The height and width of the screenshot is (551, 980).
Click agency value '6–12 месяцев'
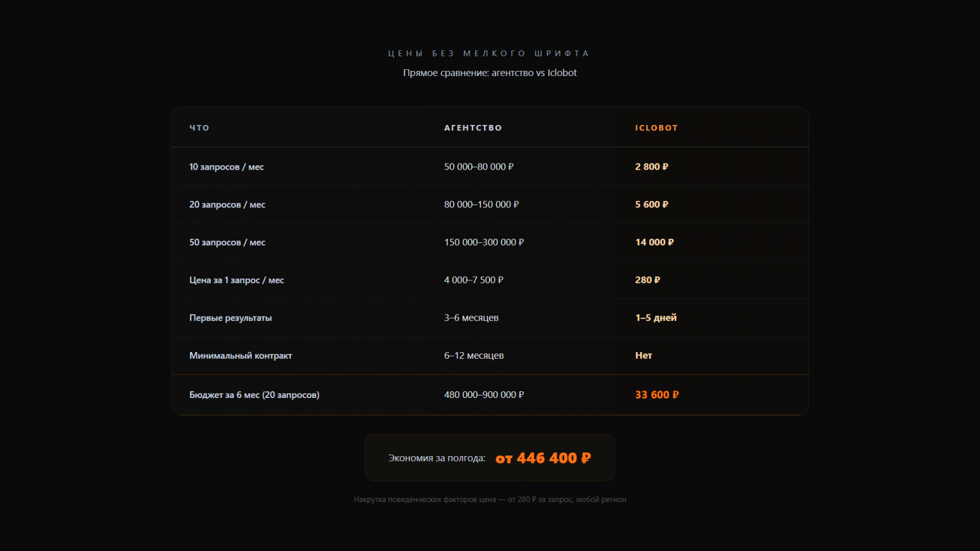click(474, 356)
